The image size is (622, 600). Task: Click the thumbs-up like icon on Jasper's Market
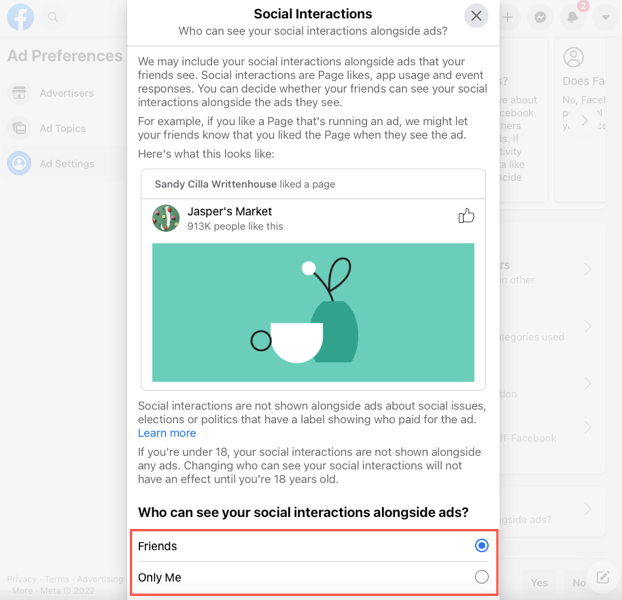(466, 216)
